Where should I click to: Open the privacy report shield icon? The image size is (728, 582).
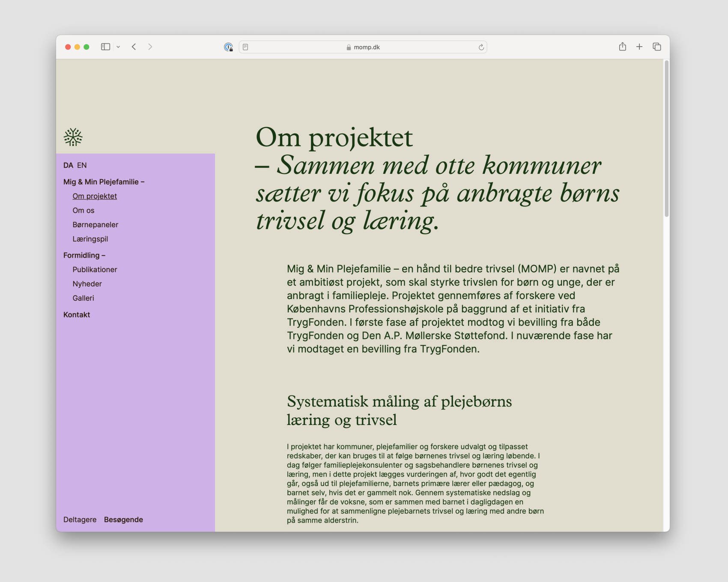pyautogui.click(x=228, y=47)
